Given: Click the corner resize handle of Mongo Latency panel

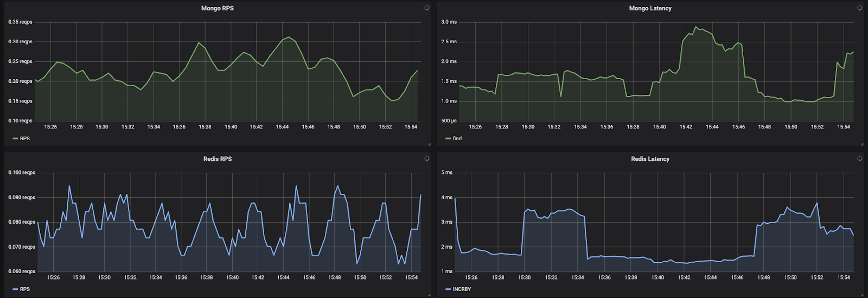Looking at the screenshot, I should click(861, 144).
